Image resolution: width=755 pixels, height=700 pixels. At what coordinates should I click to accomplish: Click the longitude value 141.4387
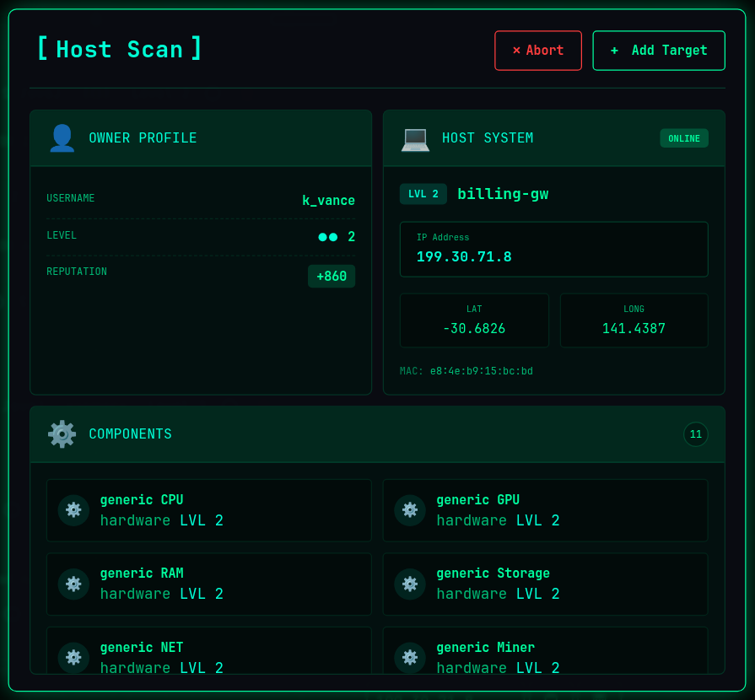tap(634, 329)
